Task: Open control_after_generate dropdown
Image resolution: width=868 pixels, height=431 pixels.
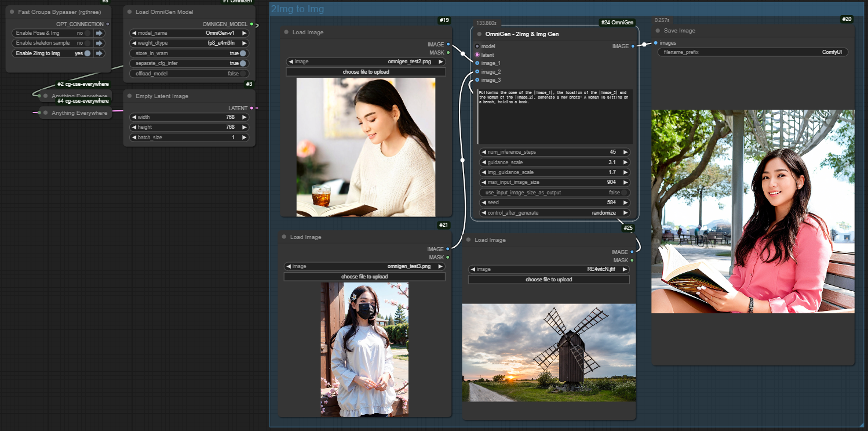Action: [x=555, y=213]
